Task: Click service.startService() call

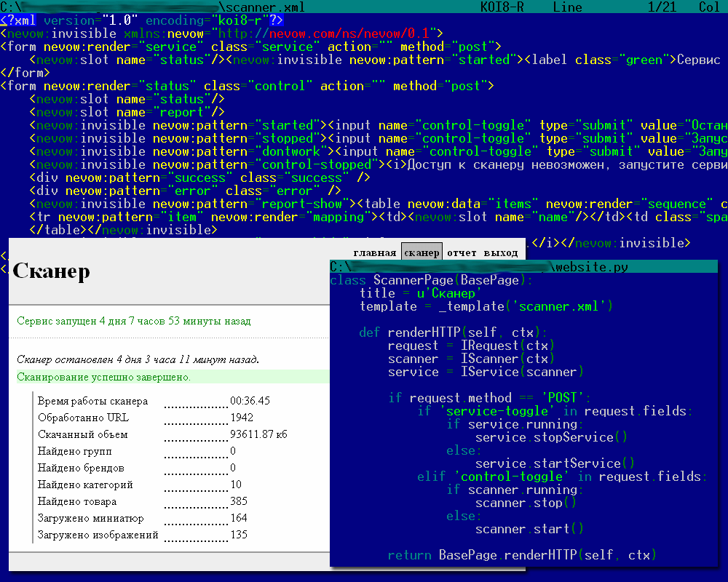Action: (555, 463)
